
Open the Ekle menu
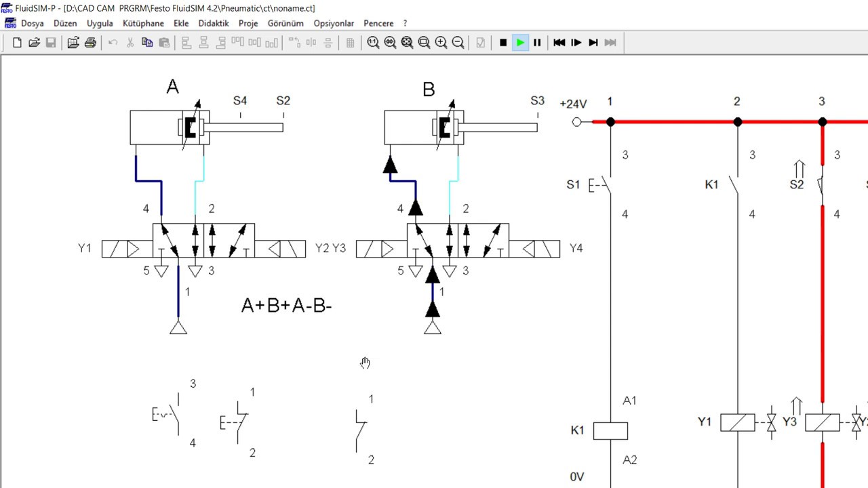[181, 23]
